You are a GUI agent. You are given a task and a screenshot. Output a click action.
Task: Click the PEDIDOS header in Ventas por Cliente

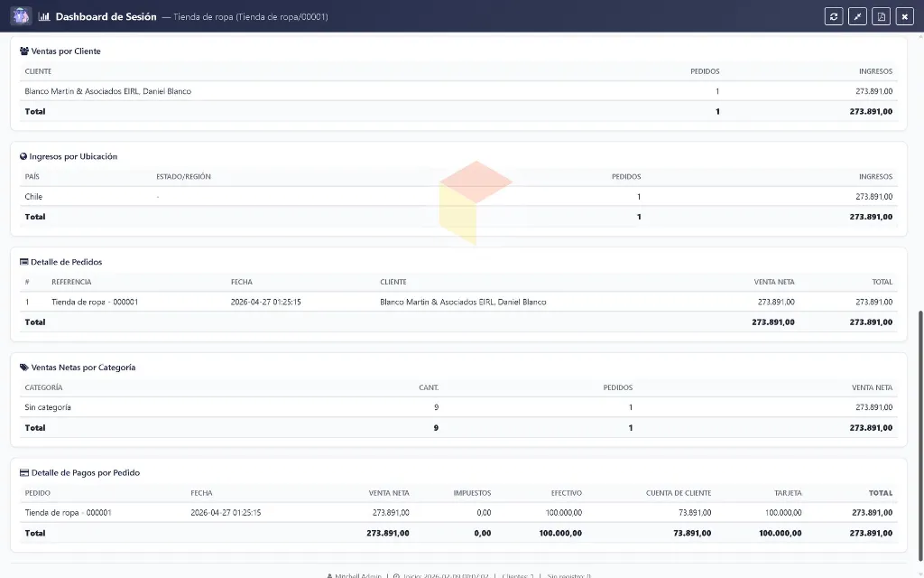pos(705,71)
